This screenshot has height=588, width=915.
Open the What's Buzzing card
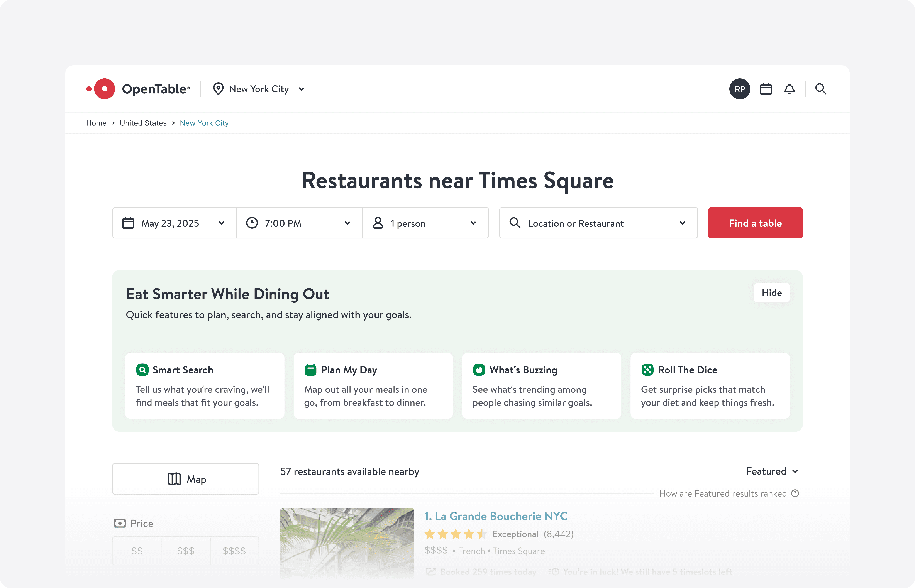[541, 386]
